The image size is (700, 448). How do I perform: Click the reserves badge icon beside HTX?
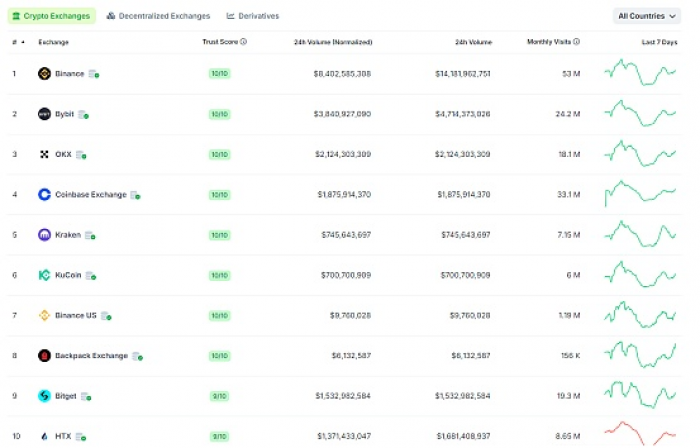(x=81, y=437)
